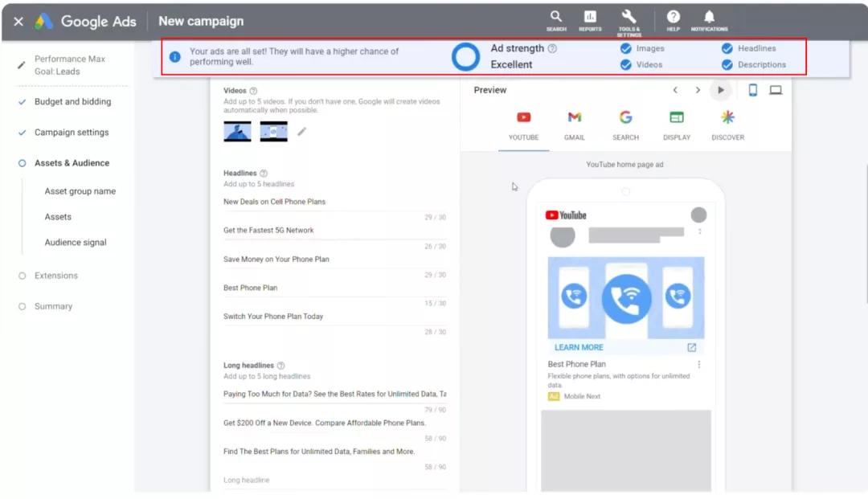868x499 pixels.
Task: Open the Notifications bell icon
Action: point(709,20)
